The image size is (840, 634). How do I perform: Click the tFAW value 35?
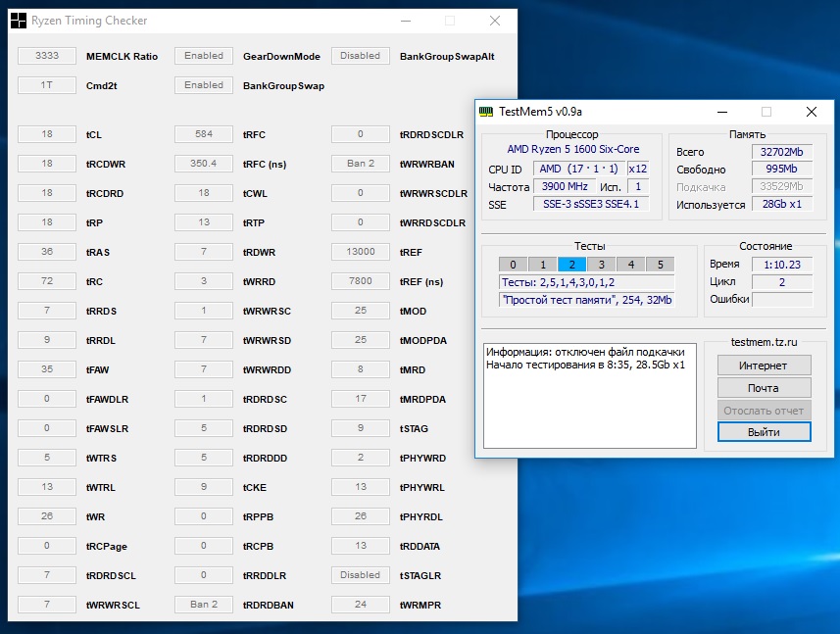click(47, 369)
